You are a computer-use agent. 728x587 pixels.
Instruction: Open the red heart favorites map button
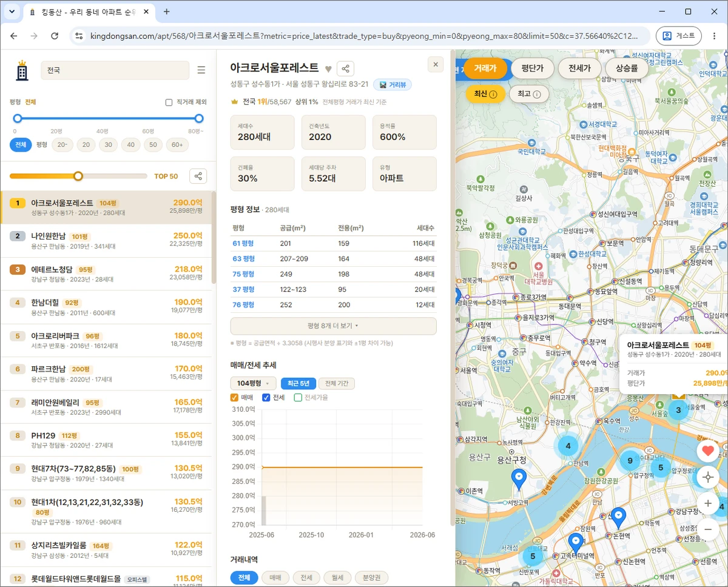pos(708,451)
